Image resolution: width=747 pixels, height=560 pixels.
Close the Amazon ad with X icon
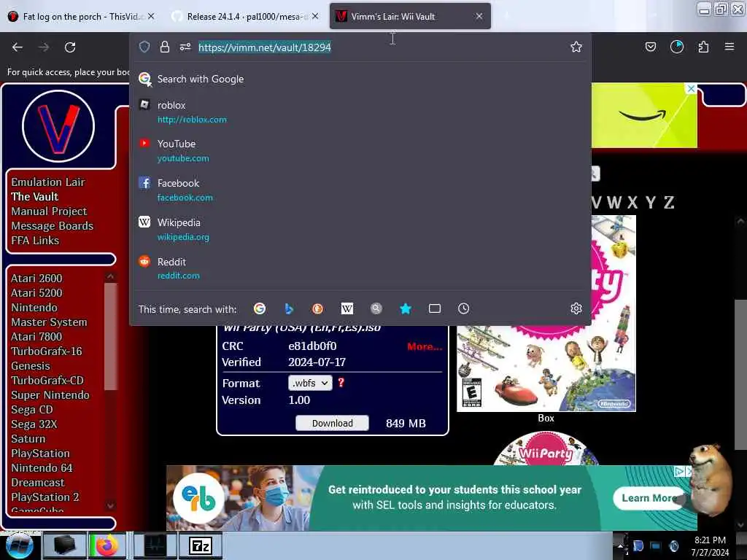point(691,88)
